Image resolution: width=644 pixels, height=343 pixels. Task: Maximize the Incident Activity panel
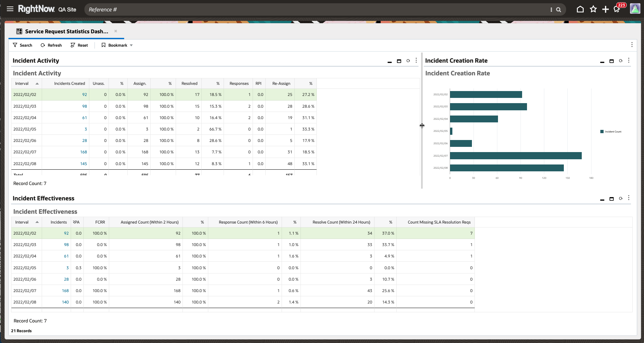click(399, 61)
